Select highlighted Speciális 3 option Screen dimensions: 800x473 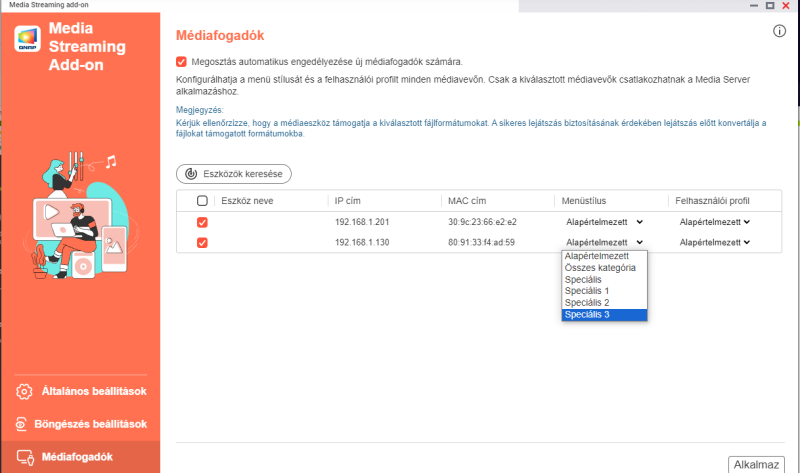[604, 314]
